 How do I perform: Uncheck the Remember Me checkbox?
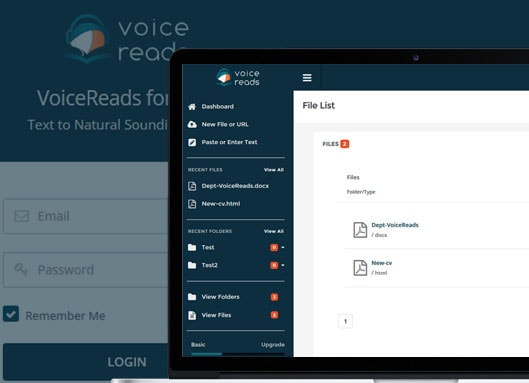click(x=11, y=314)
